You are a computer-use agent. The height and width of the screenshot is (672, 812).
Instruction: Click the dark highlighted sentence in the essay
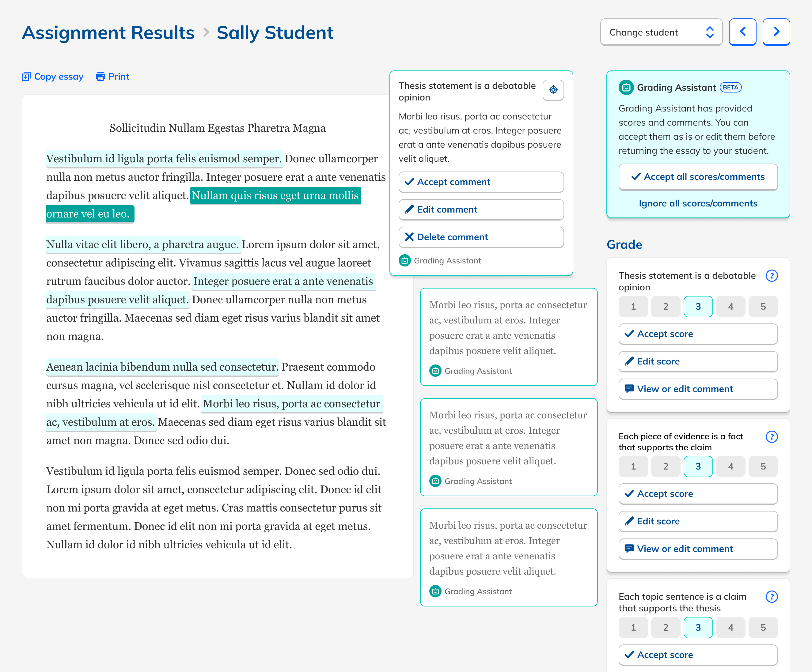pos(275,195)
